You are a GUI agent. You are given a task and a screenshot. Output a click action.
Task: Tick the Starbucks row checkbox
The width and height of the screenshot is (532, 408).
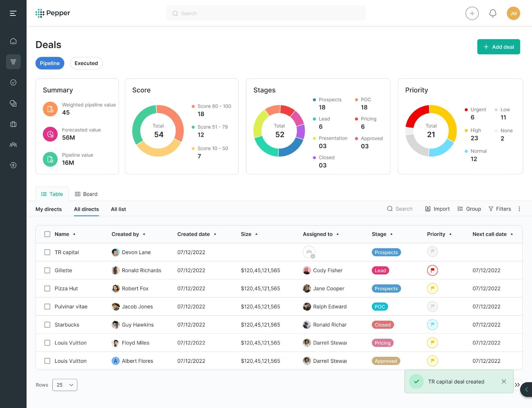click(x=47, y=325)
